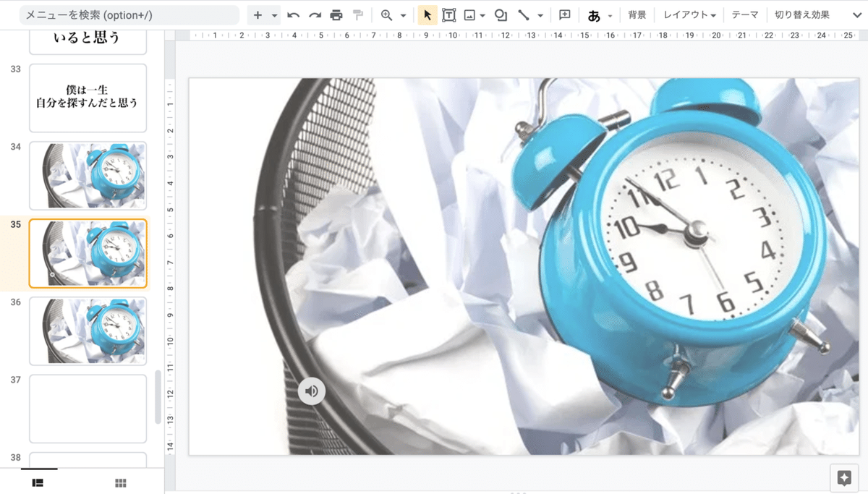Switch to filmstrip view icon
Viewport: 868px width, 494px height.
(x=39, y=482)
